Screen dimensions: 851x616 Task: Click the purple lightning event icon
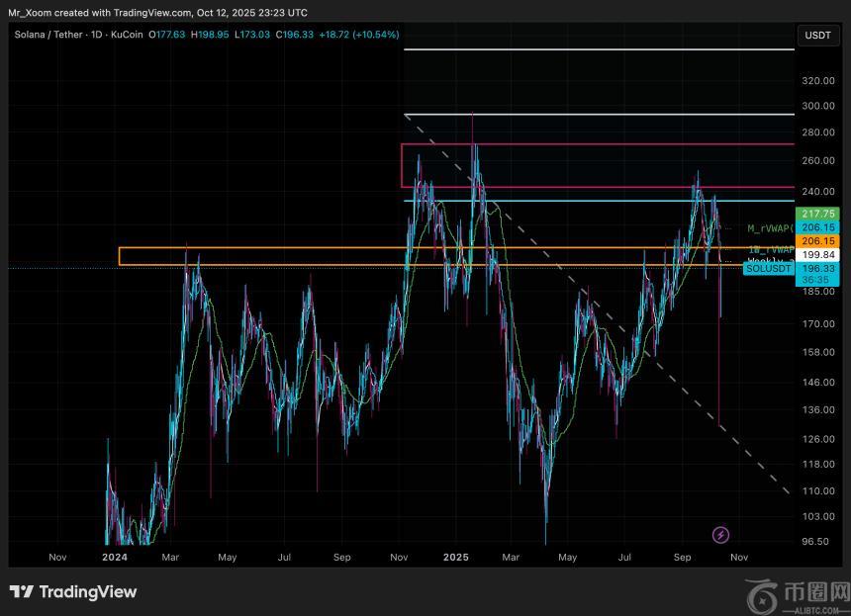click(x=720, y=535)
